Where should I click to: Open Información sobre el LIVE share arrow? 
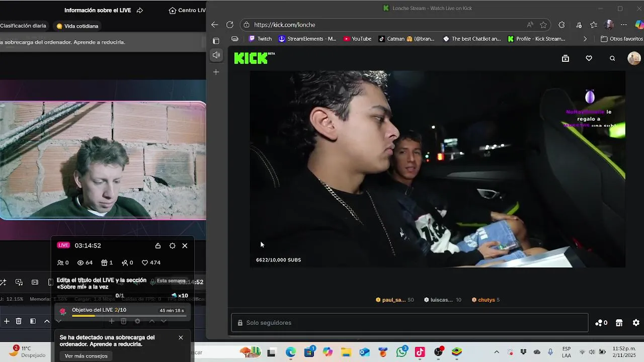(140, 11)
